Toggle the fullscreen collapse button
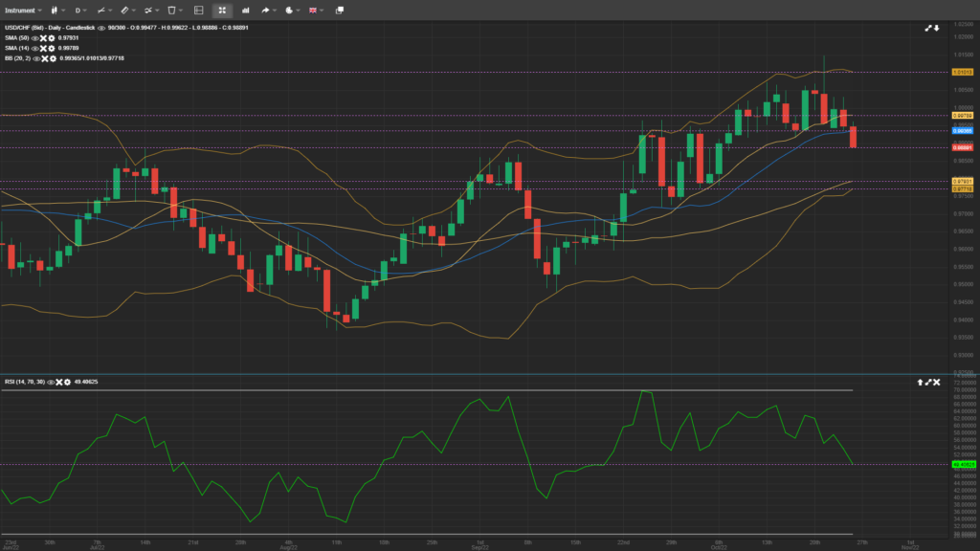The image size is (980, 551). point(222,11)
